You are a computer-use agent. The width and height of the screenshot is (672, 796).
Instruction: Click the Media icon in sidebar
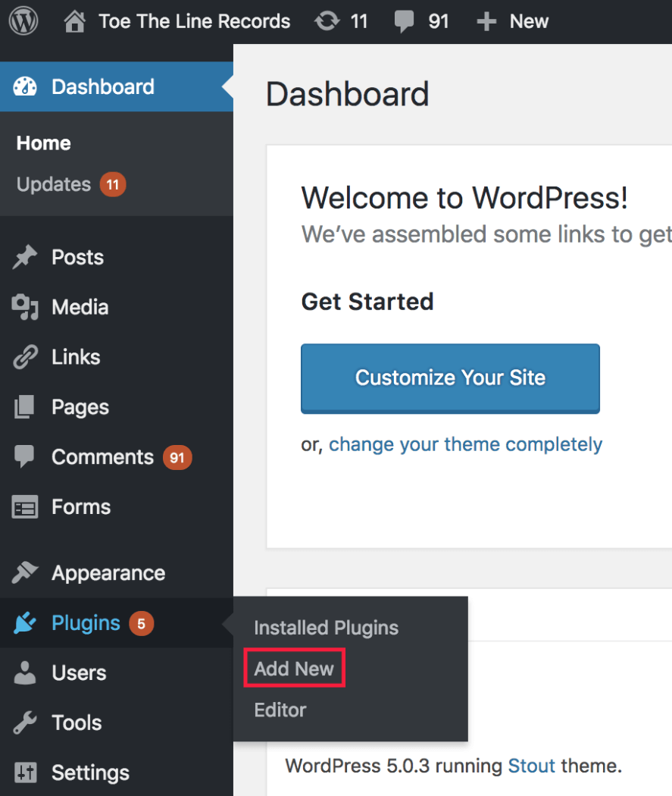(x=25, y=307)
